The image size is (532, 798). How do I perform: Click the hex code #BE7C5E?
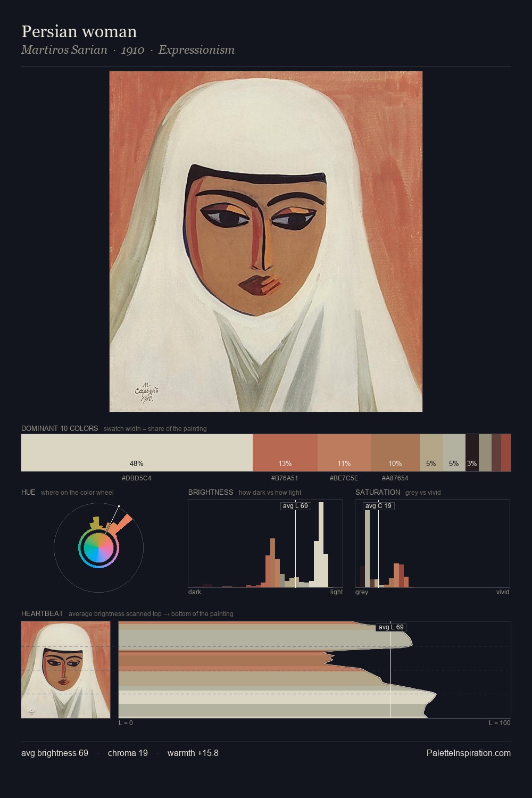344,478
